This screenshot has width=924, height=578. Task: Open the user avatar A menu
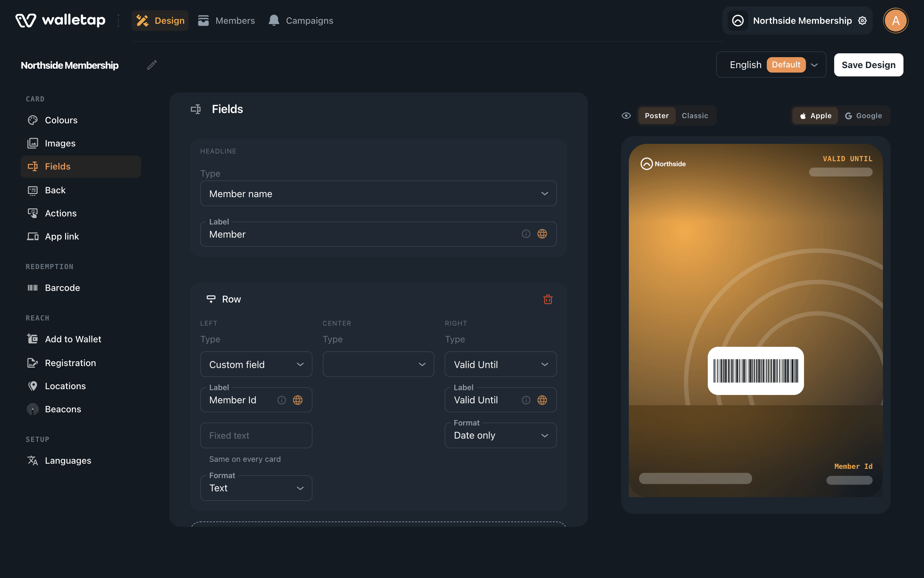click(x=895, y=21)
